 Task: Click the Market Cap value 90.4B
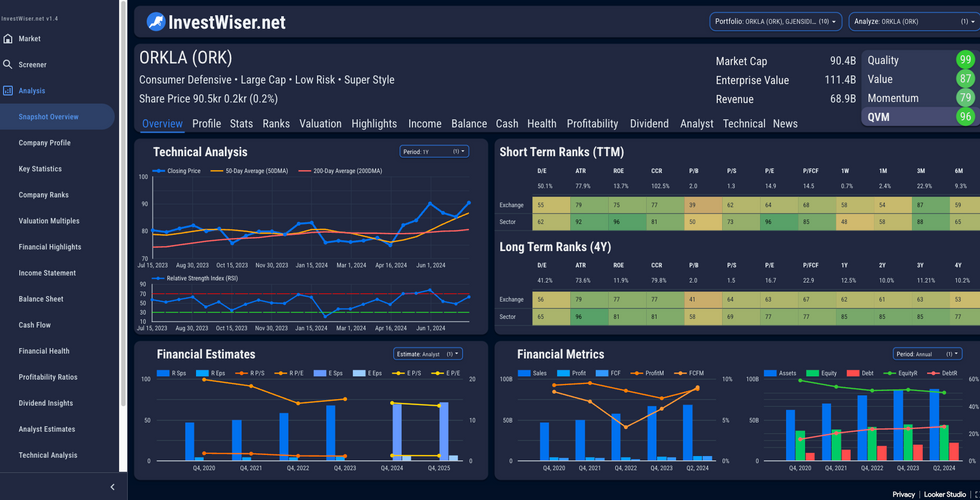tap(842, 61)
